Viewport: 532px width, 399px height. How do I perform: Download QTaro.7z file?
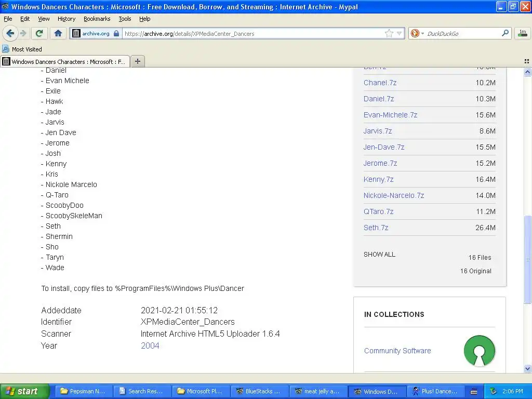(378, 212)
